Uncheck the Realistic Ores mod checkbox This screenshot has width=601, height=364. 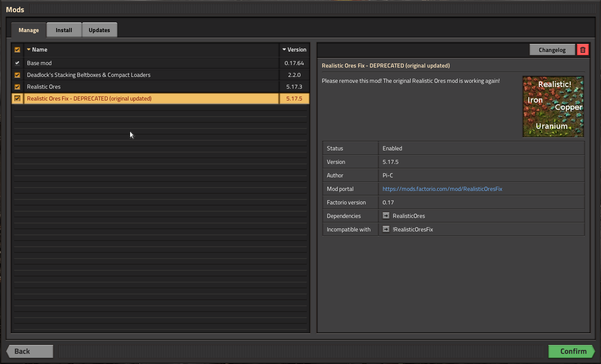pyautogui.click(x=17, y=87)
